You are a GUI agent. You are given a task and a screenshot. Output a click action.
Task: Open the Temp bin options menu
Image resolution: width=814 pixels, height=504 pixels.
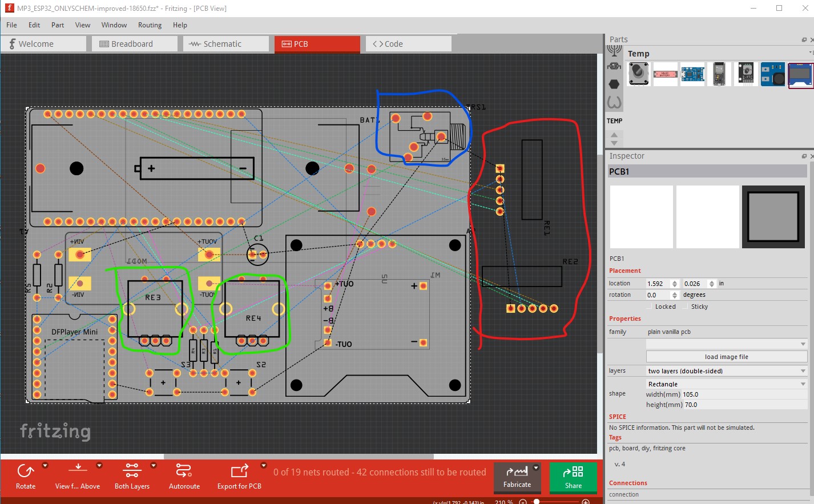click(x=811, y=53)
